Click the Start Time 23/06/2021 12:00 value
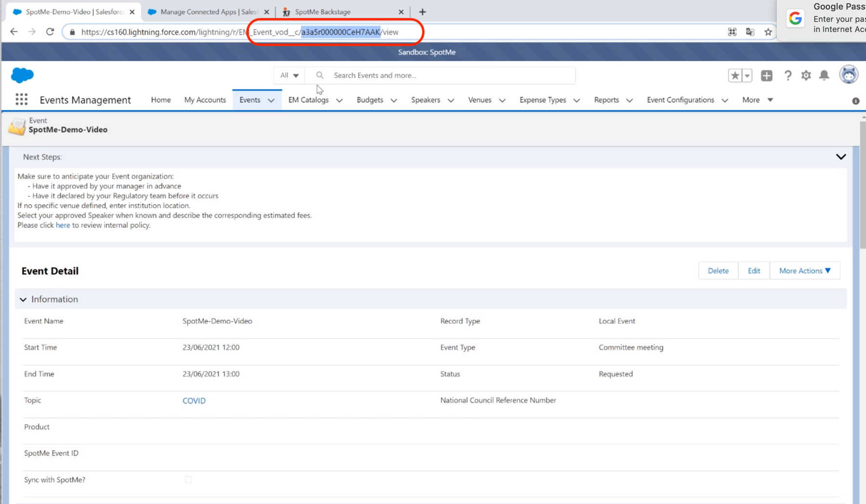 point(211,347)
